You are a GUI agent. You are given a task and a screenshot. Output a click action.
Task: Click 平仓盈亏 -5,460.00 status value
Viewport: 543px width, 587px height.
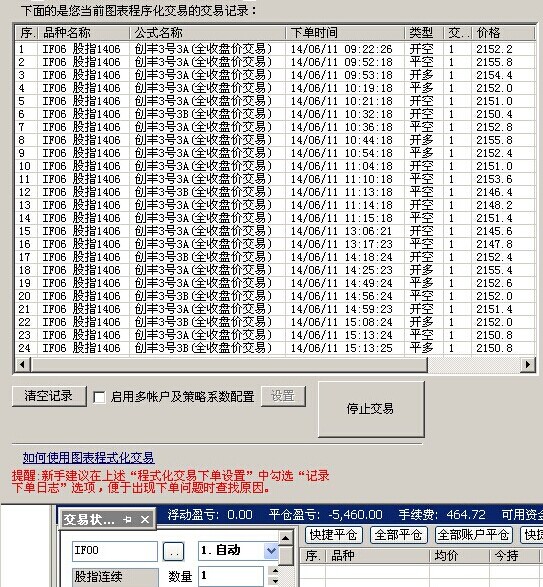click(x=355, y=515)
